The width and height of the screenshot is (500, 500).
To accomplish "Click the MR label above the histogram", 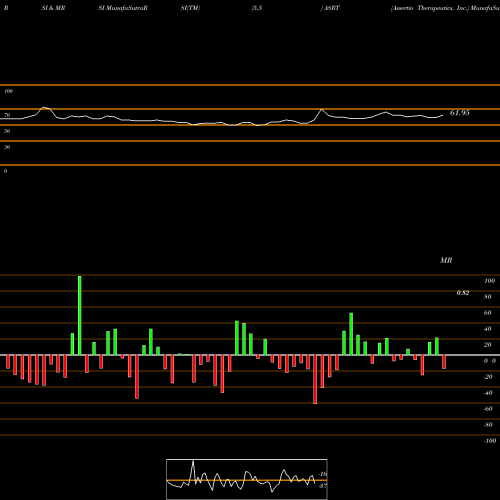I will (x=446, y=260).
